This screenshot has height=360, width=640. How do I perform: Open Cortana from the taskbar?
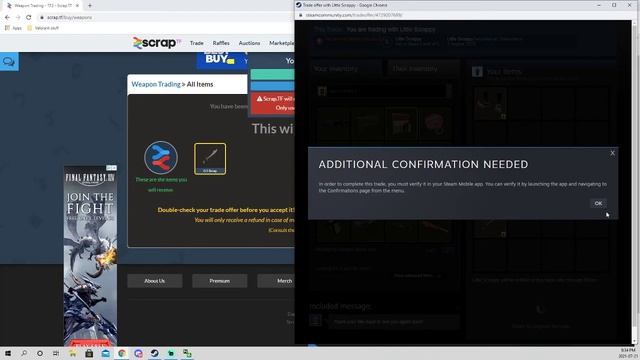coord(40,353)
